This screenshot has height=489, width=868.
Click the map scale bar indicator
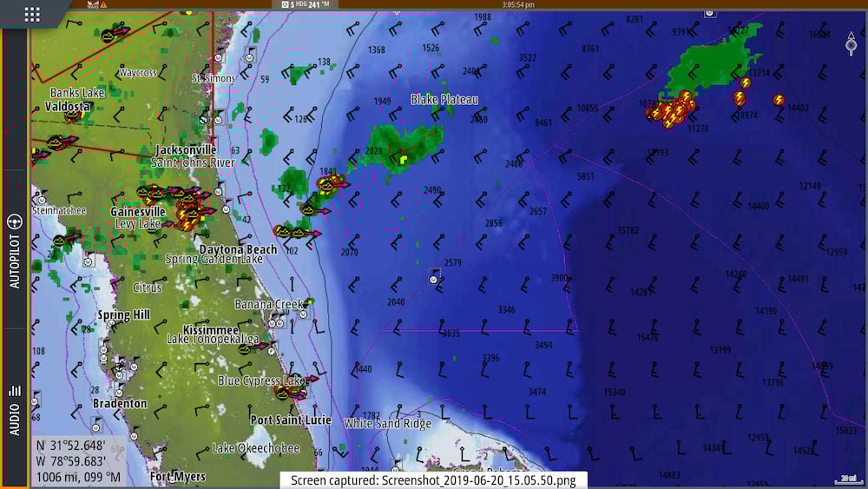coord(846,478)
